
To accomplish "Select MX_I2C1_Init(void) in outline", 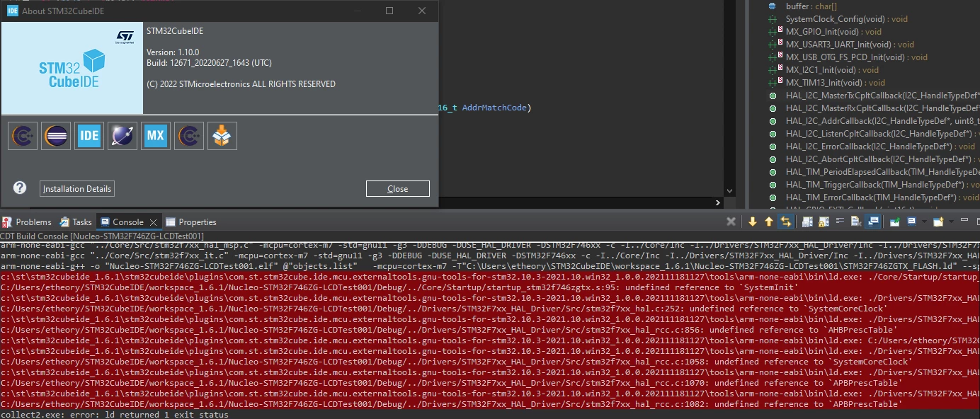I will pos(832,69).
